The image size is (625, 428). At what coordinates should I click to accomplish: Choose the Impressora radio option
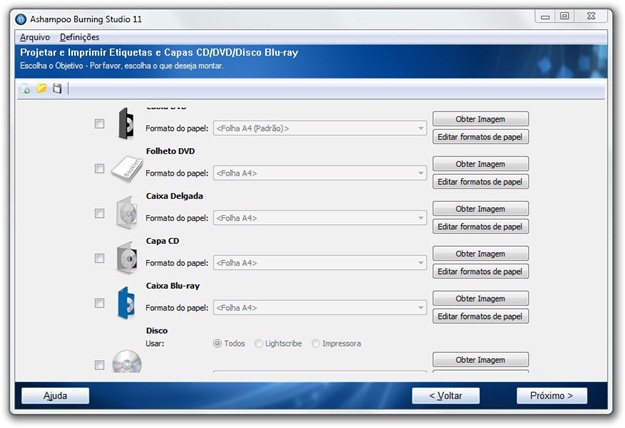pos(316,344)
